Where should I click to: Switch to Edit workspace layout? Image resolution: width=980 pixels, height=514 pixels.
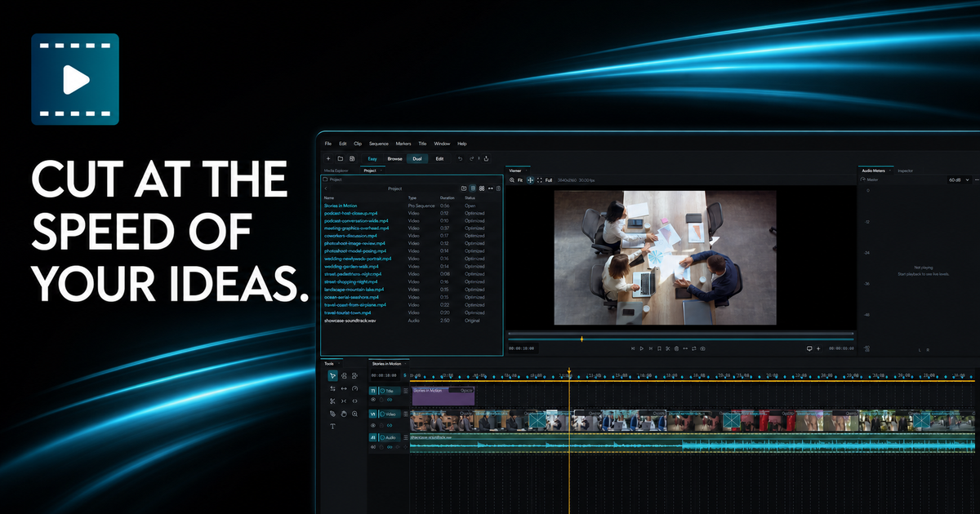(439, 158)
